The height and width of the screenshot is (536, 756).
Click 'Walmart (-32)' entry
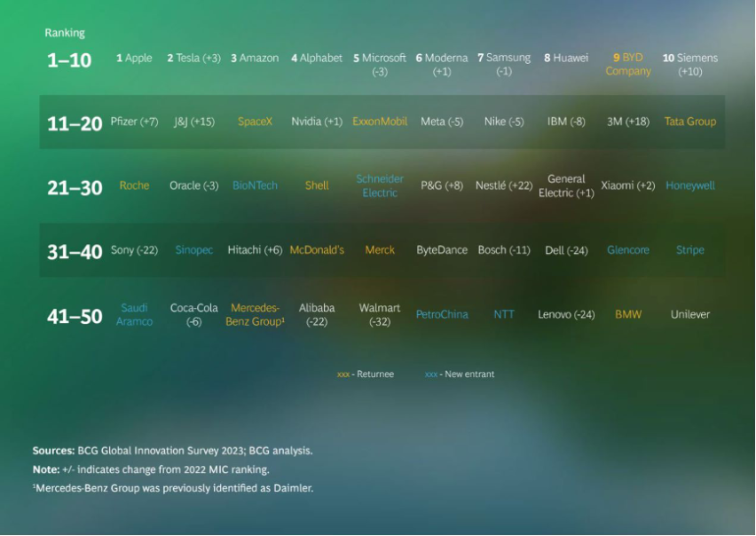tap(380, 315)
